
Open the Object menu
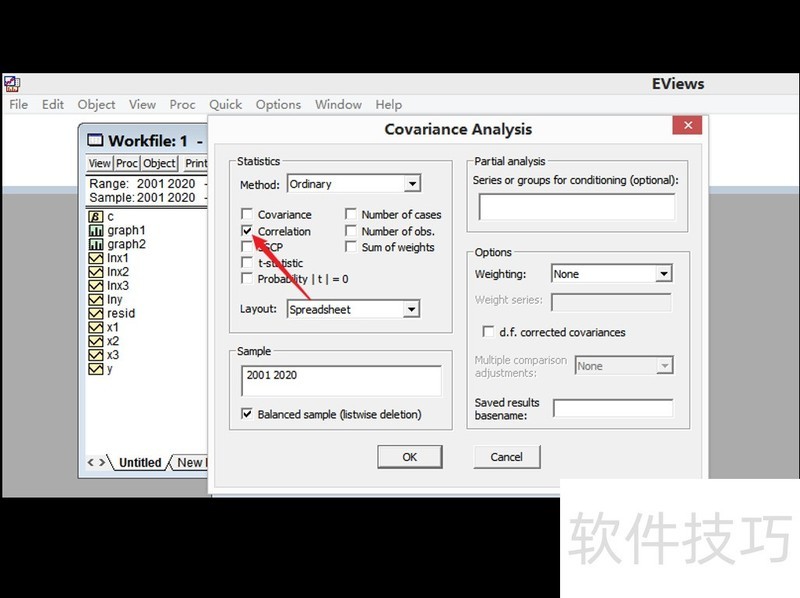tap(96, 105)
